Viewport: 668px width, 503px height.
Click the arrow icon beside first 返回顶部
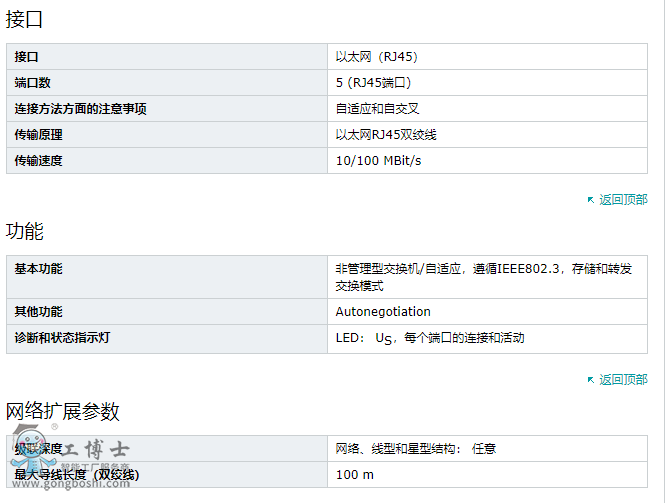pos(591,200)
